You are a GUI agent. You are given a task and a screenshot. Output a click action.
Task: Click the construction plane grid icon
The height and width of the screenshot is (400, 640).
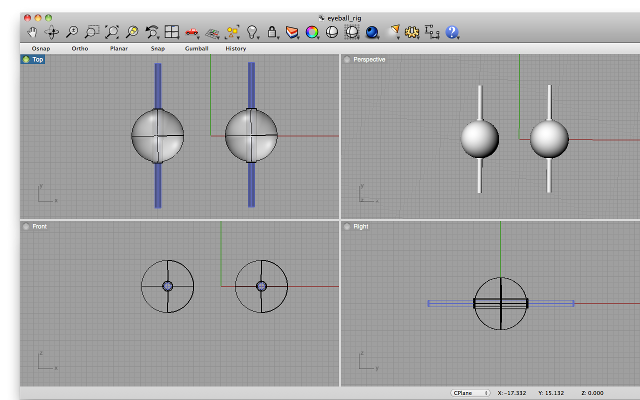click(212, 32)
